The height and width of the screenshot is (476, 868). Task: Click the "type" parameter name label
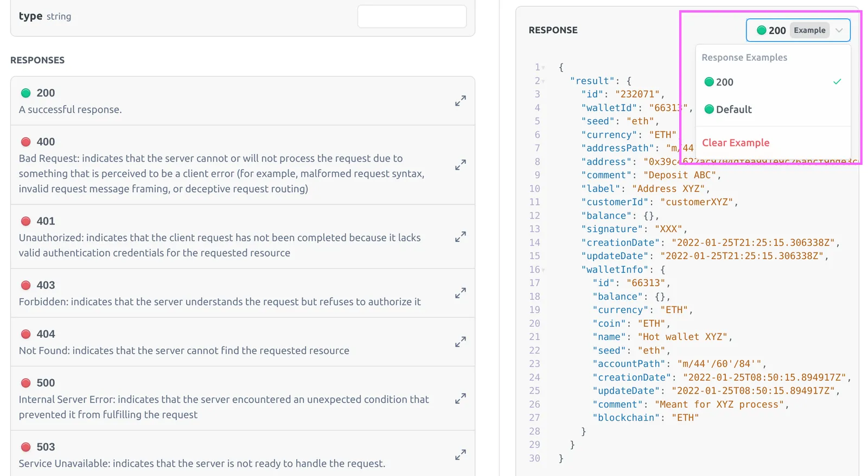tap(30, 16)
